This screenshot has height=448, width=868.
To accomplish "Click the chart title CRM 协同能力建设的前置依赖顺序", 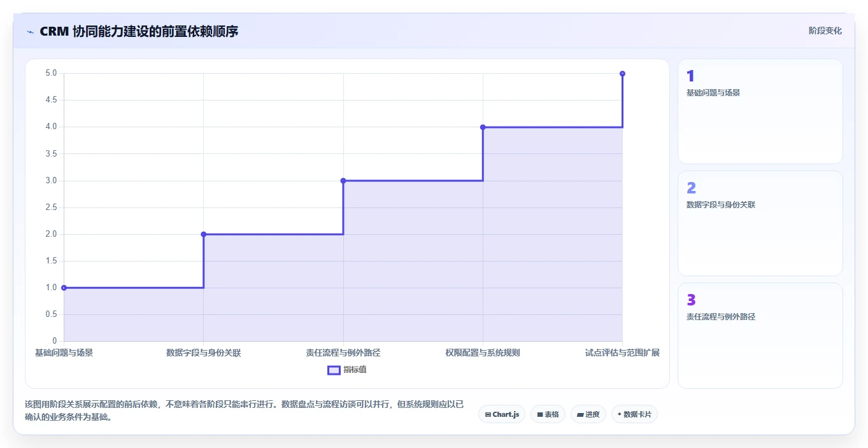I will point(139,31).
